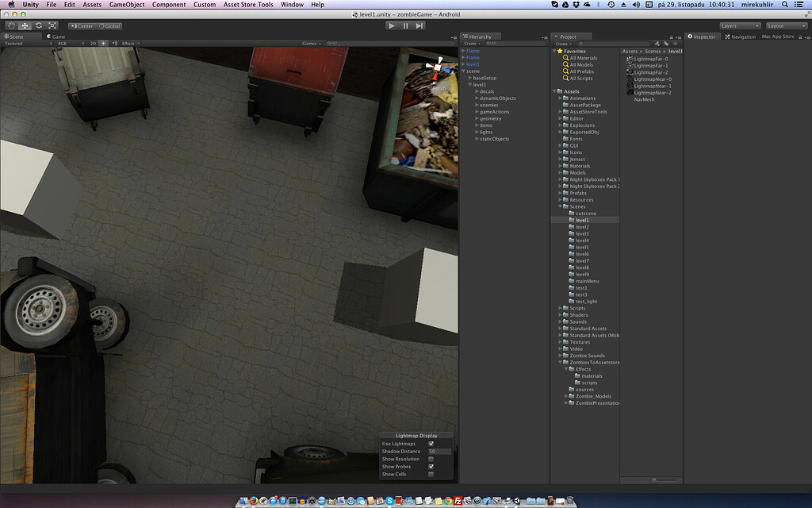Select the Scale tool

tap(52, 26)
